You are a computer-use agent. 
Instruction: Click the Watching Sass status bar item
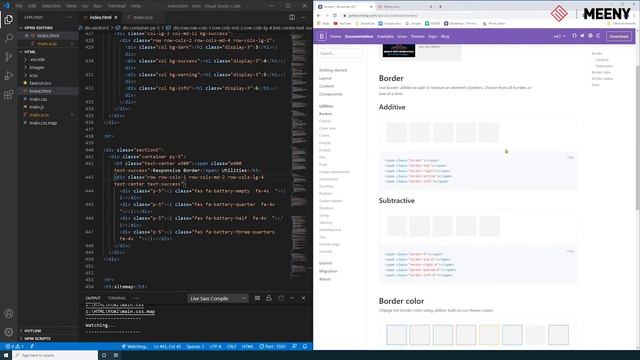coord(135,347)
